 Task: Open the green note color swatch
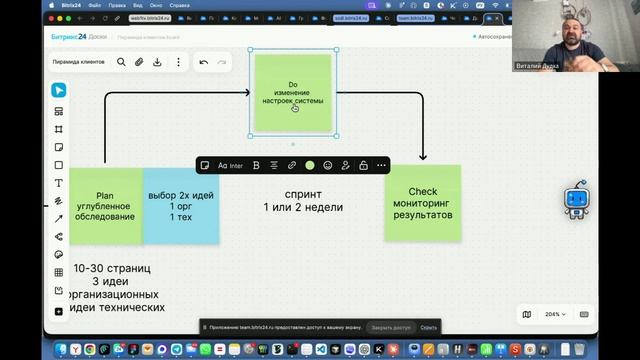point(310,165)
